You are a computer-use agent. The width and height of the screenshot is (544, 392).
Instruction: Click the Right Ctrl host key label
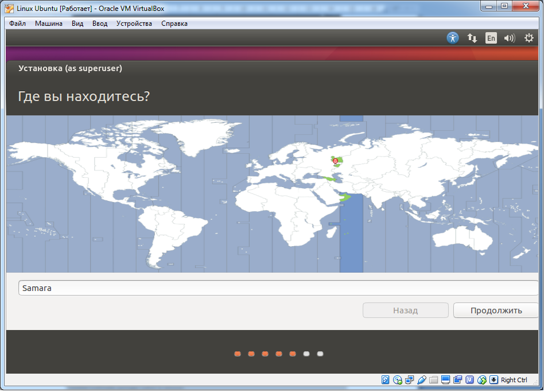point(514,380)
